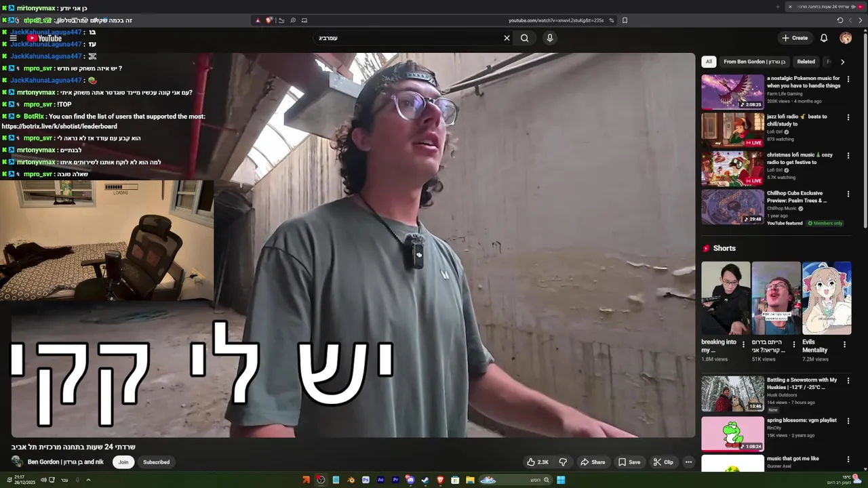
Task: Open options for Battling a Snowstorm video
Action: (x=848, y=381)
